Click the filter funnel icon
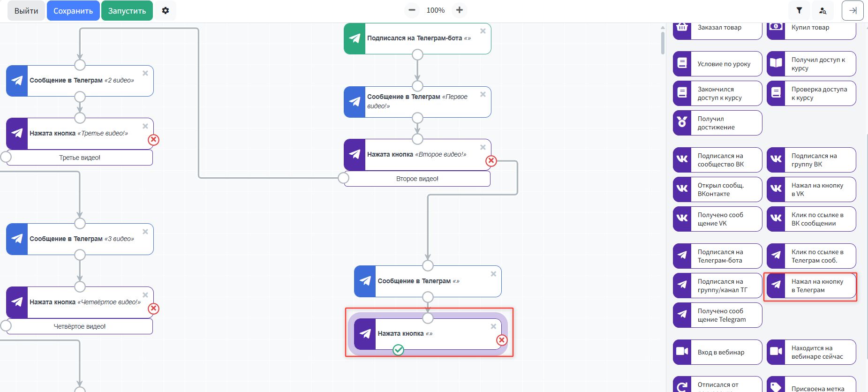 (x=799, y=10)
